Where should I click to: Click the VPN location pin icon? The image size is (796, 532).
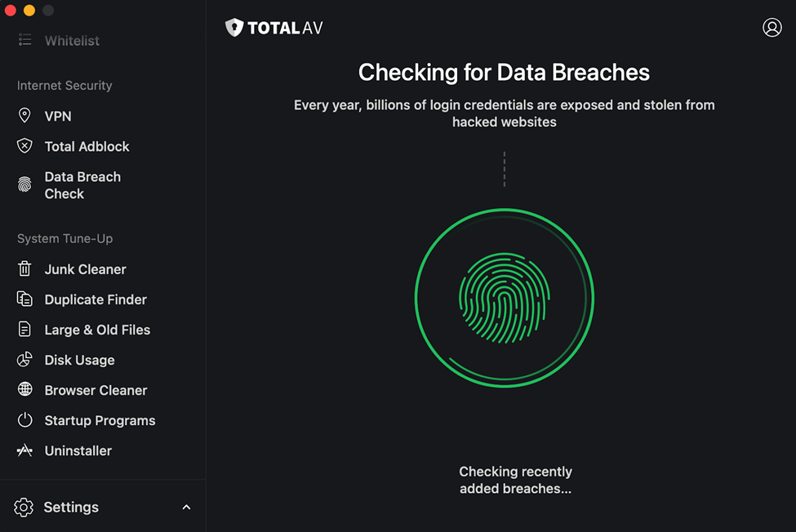24,116
